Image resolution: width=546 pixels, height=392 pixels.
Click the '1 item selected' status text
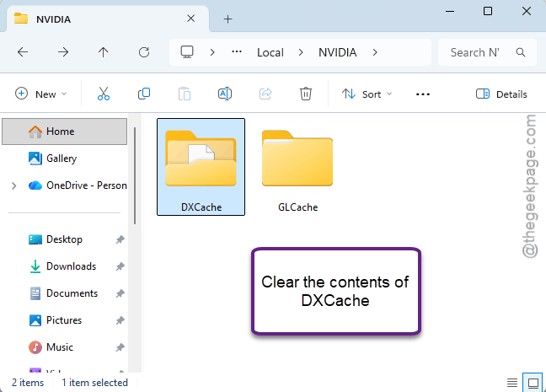point(94,383)
